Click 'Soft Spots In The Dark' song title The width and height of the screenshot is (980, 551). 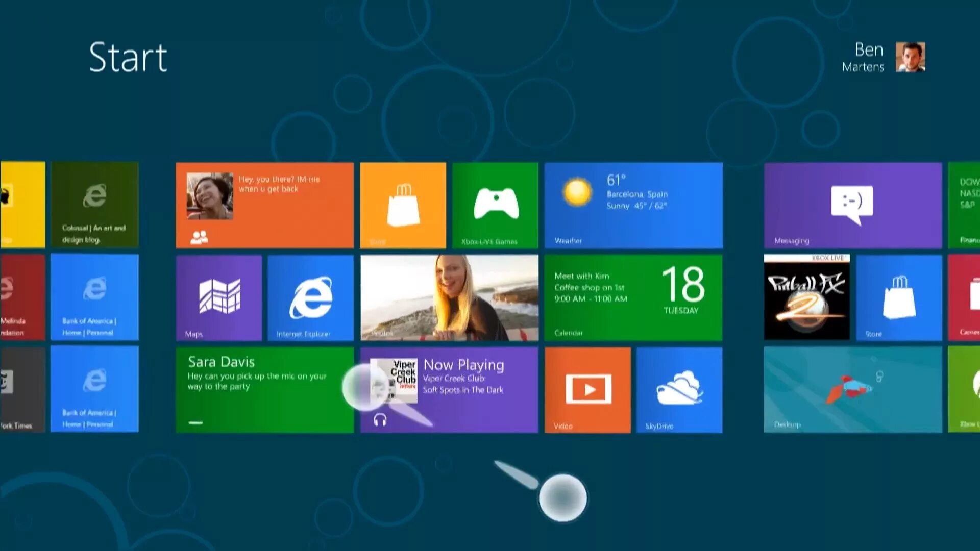click(x=463, y=390)
